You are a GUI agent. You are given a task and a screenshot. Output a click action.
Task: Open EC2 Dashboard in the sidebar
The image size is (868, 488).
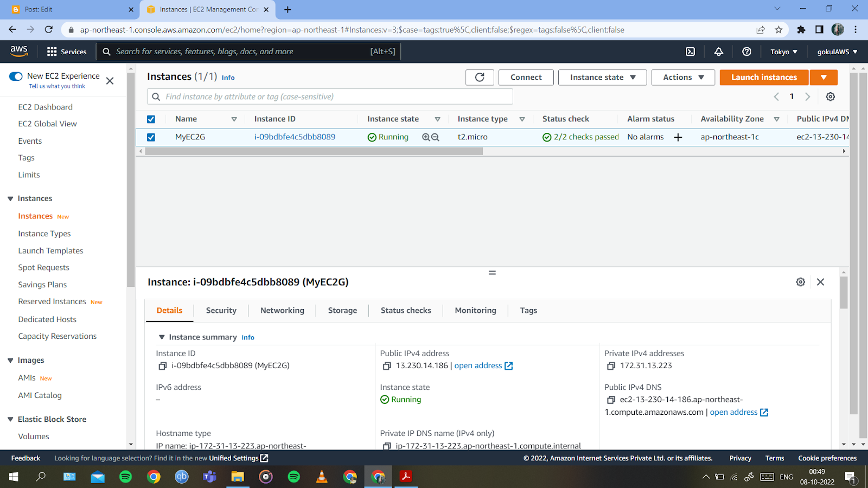coord(45,107)
